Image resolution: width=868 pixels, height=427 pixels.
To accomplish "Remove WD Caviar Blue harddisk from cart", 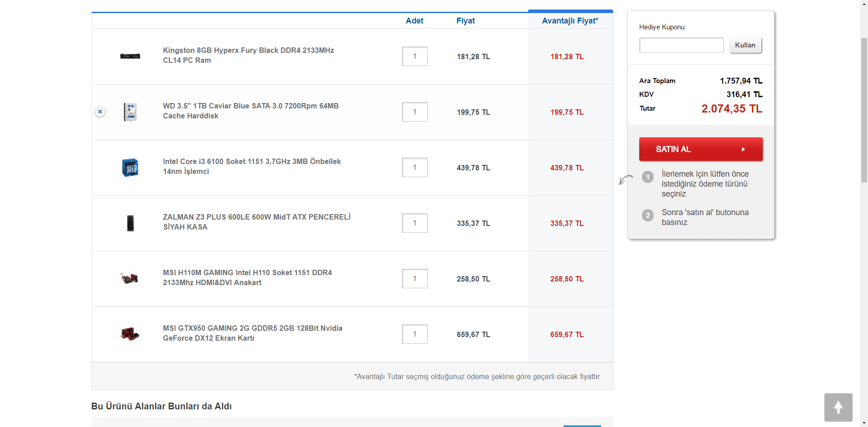I will (100, 112).
